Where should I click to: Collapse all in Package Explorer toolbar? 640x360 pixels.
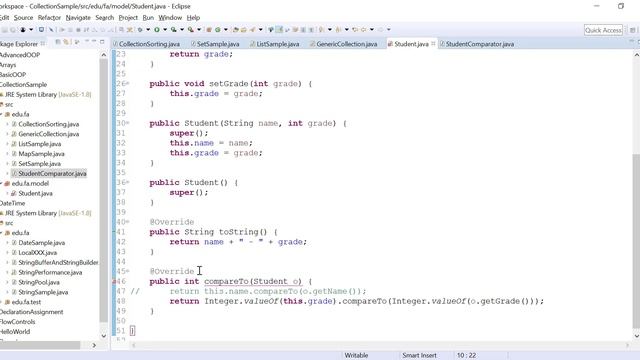coord(58,42)
